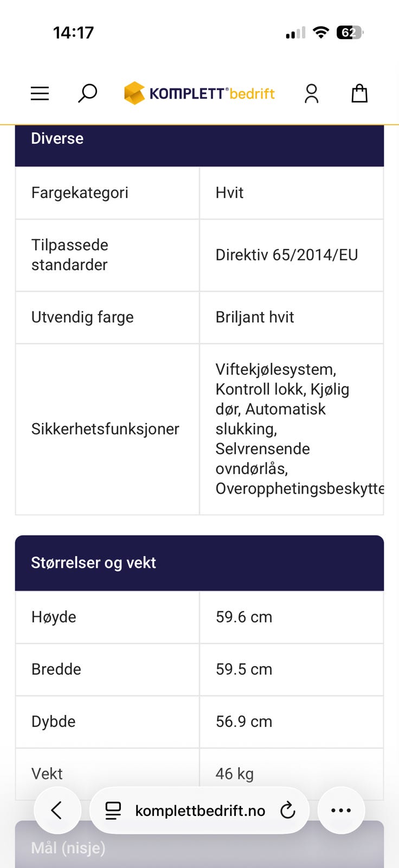The image size is (399, 868).
Task: Select the Høyde 59.6 cm value
Action: (x=244, y=617)
